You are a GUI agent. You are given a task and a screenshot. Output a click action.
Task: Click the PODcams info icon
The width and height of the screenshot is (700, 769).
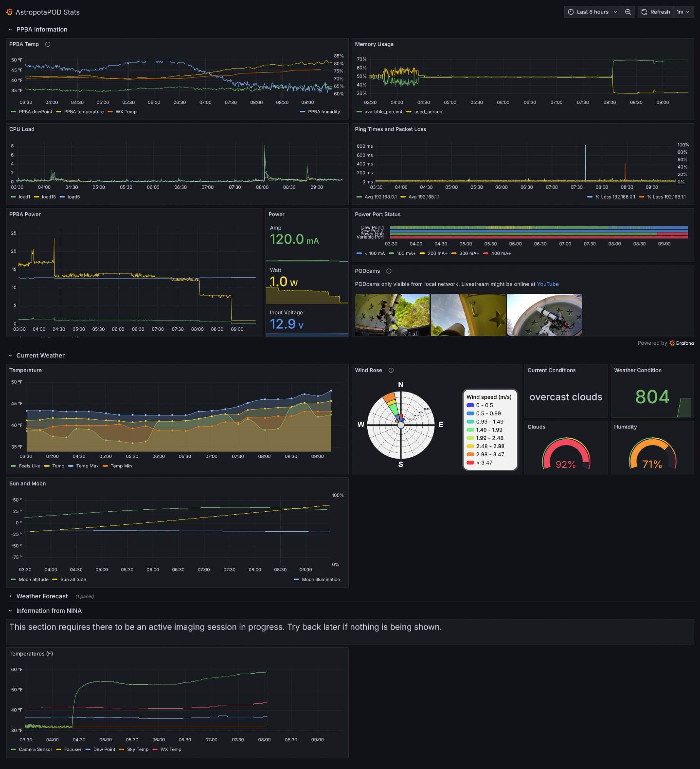tap(389, 271)
